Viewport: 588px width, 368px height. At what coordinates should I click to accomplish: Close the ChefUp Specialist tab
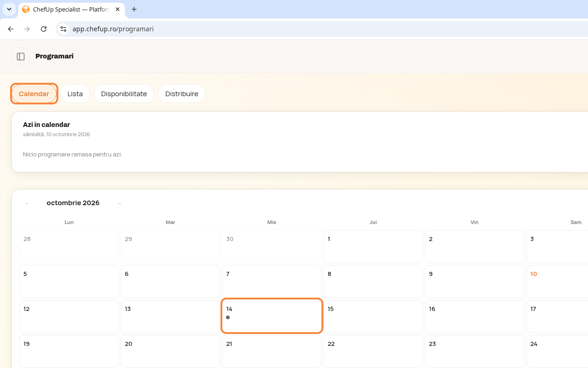[x=118, y=9]
